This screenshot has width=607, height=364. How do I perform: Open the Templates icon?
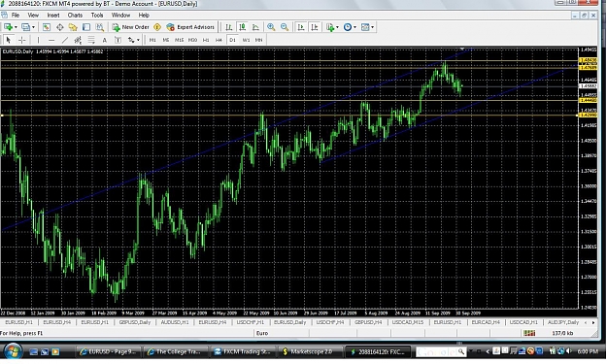tap(365, 27)
